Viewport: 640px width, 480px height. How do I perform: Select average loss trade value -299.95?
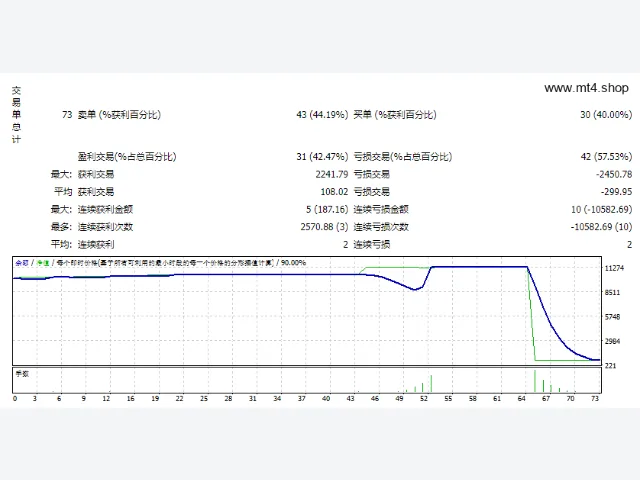(x=616, y=192)
